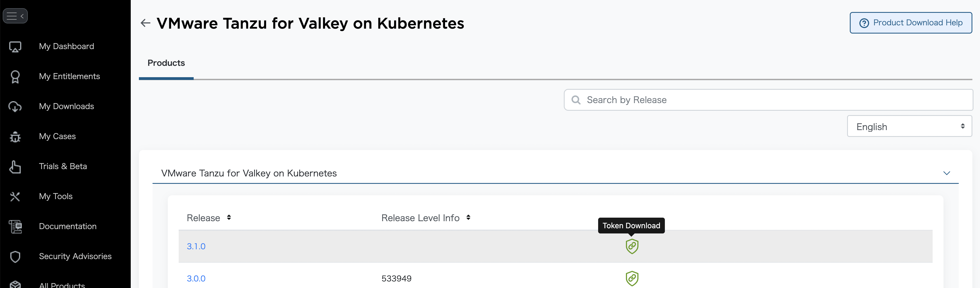
Task: Go back using the left arrow
Action: [145, 23]
